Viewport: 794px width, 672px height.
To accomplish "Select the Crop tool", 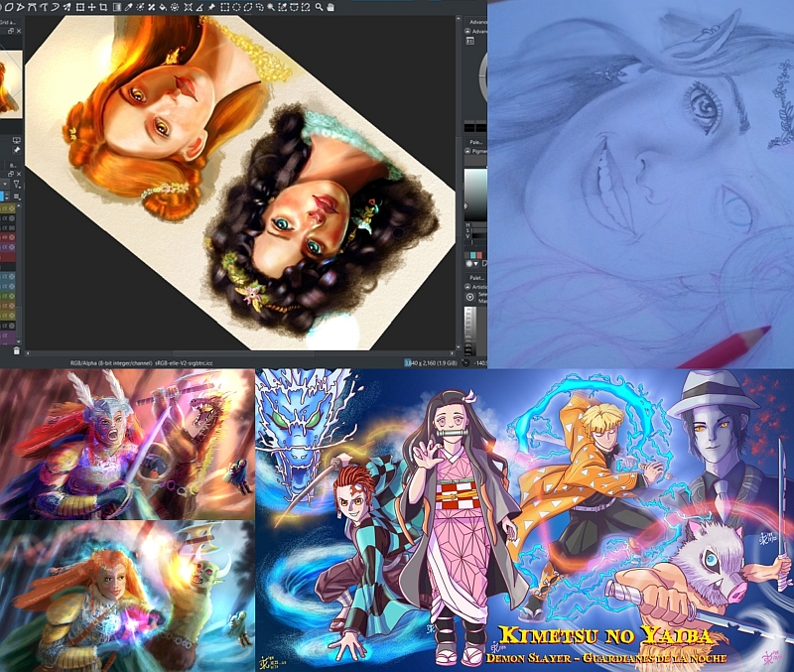I will coord(103,7).
